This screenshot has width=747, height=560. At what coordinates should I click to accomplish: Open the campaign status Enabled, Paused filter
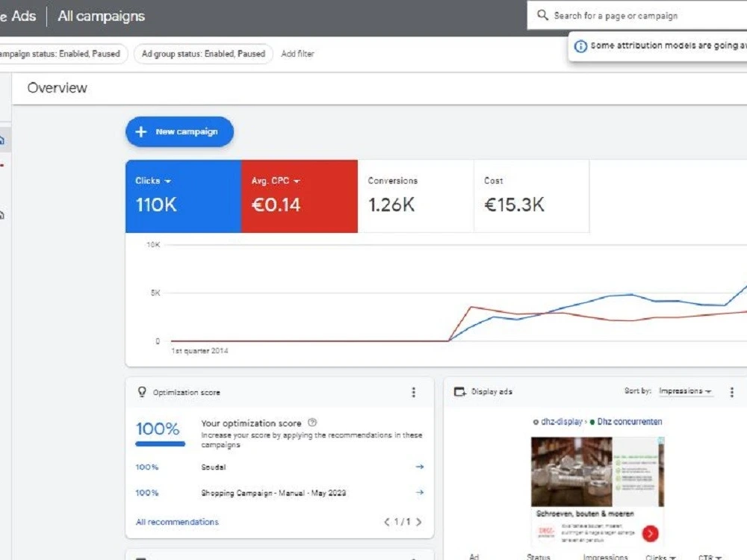click(x=63, y=54)
